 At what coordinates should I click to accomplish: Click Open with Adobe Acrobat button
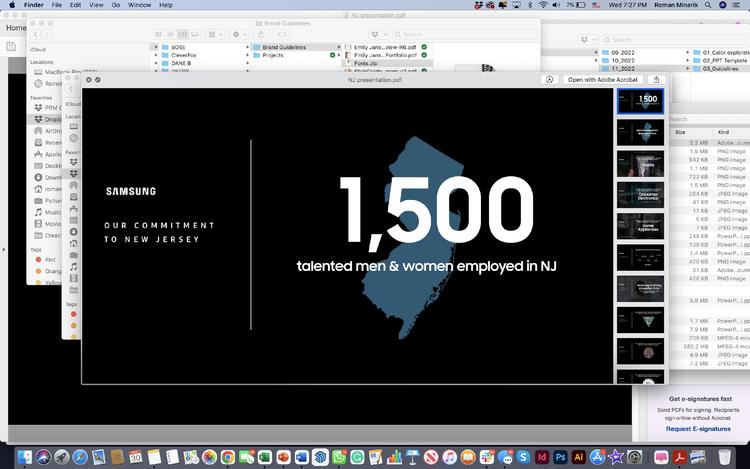pos(603,79)
